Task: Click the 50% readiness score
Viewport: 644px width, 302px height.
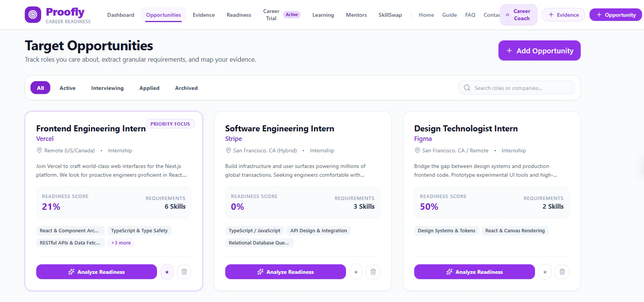Action: (x=429, y=207)
